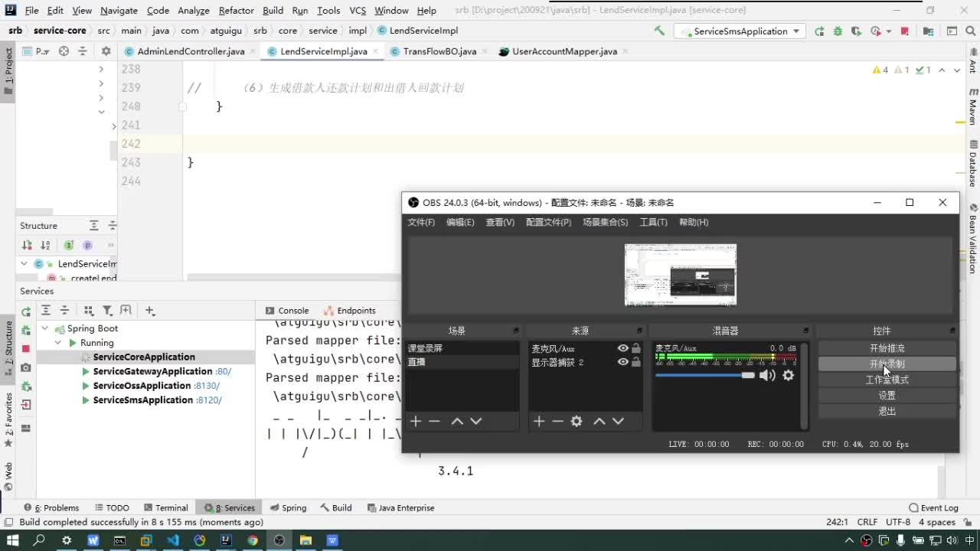
Task: Add a service with the plus icon
Action: click(x=150, y=311)
